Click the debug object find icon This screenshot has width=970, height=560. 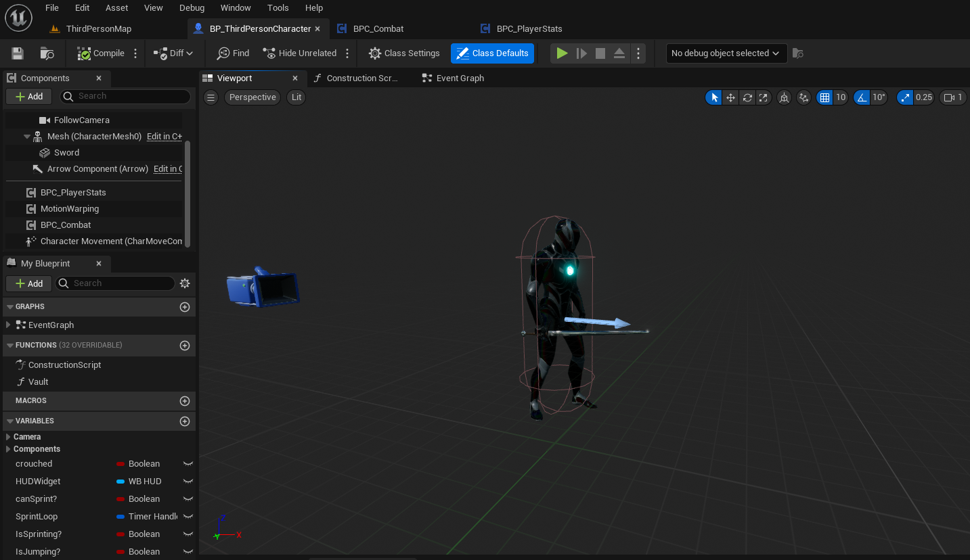(798, 53)
